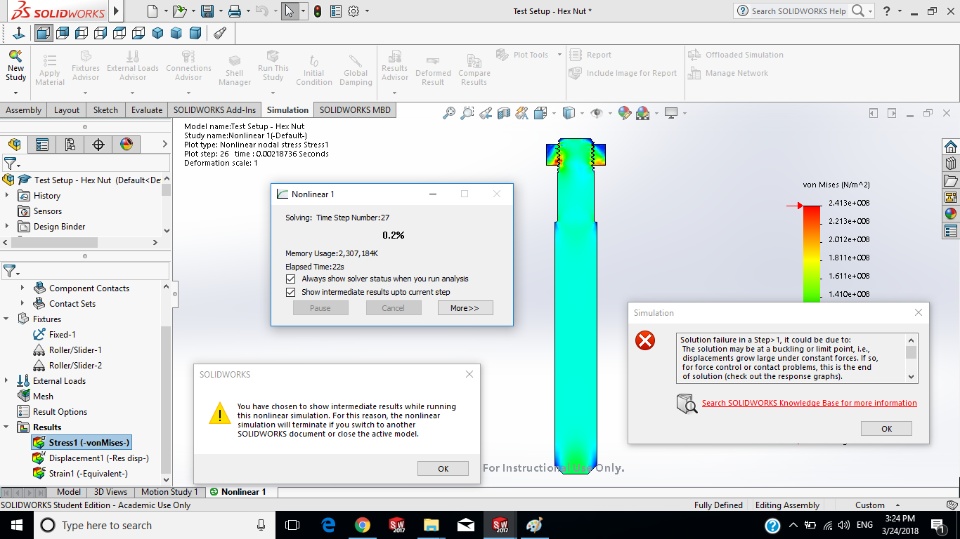Screen dimensions: 960x539
Task: Open ConfigurationManager tab icon
Action: (70, 144)
